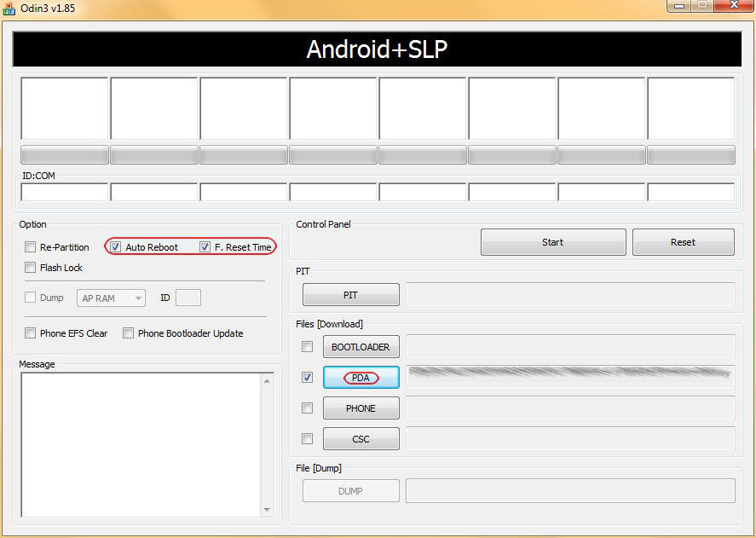Click the Message box scrollbar down arrow
756x538 pixels.
point(267,509)
